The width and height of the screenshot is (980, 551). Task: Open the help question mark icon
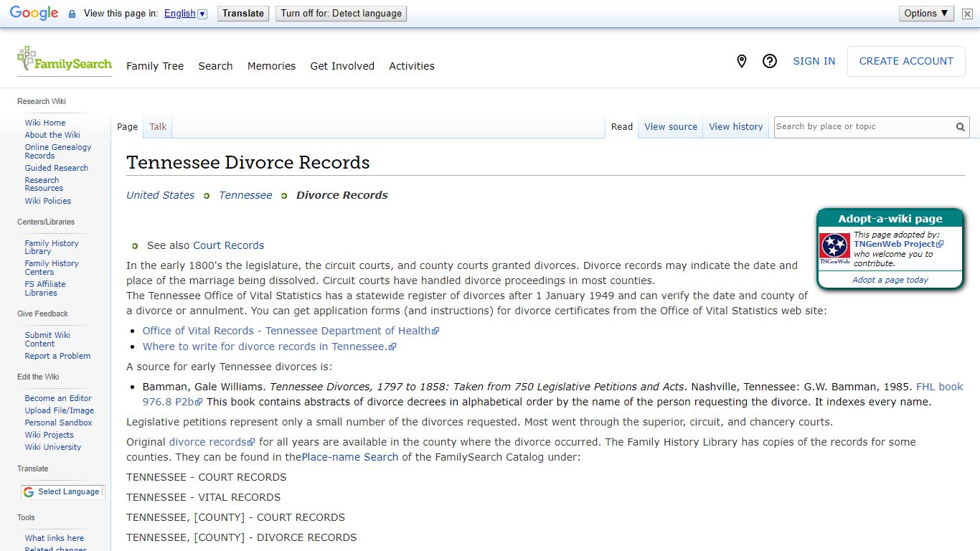pyautogui.click(x=770, y=62)
